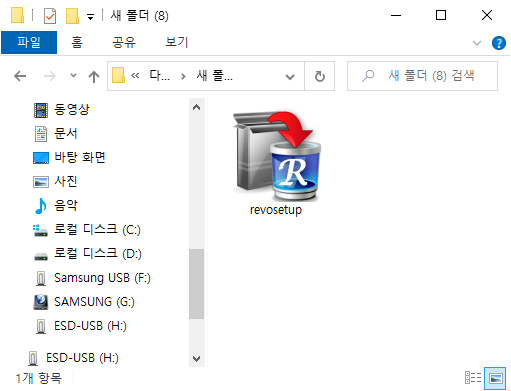Screen dimensions: 511x391
Task: Open 문서 in navigation pane
Action: [66, 133]
